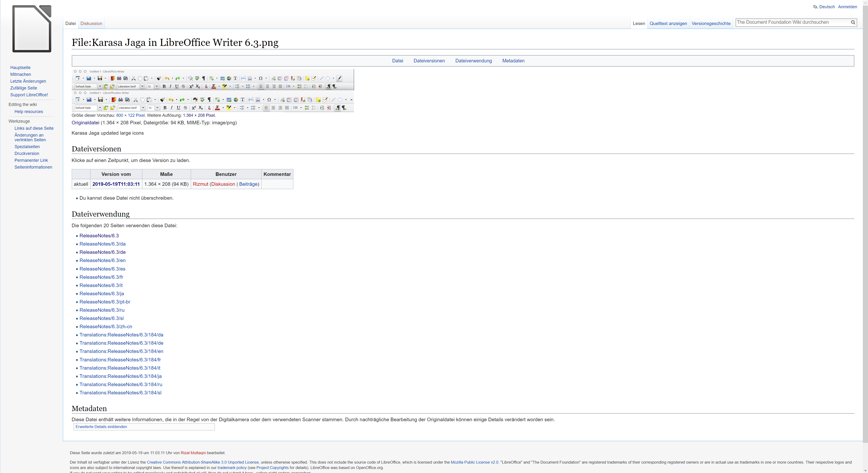The width and height of the screenshot is (868, 473).
Task: Open the Druckversion link
Action: (27, 154)
